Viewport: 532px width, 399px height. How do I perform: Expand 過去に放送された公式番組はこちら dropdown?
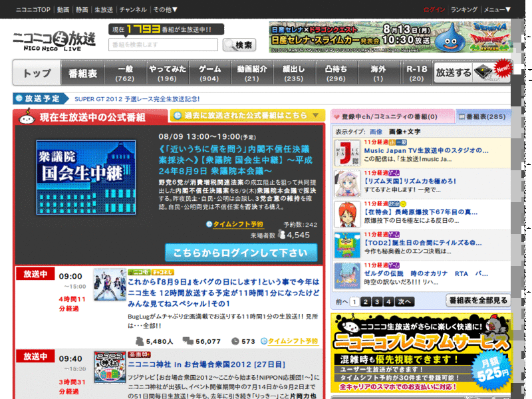[247, 116]
